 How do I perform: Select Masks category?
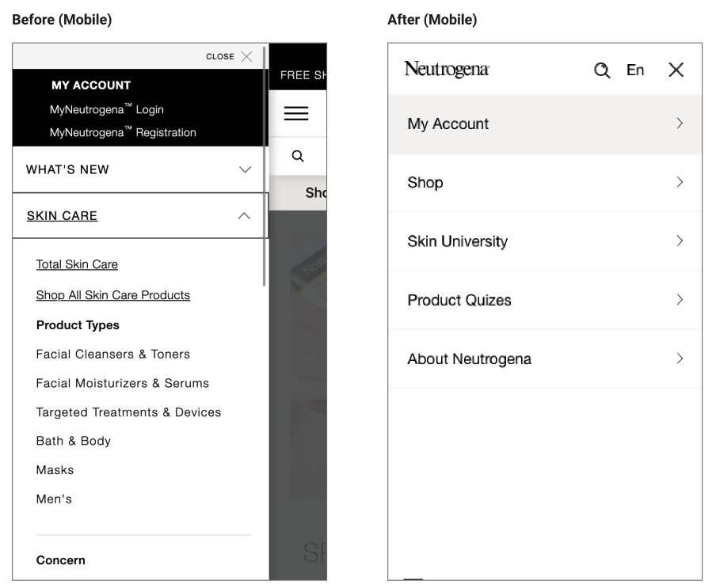(55, 470)
